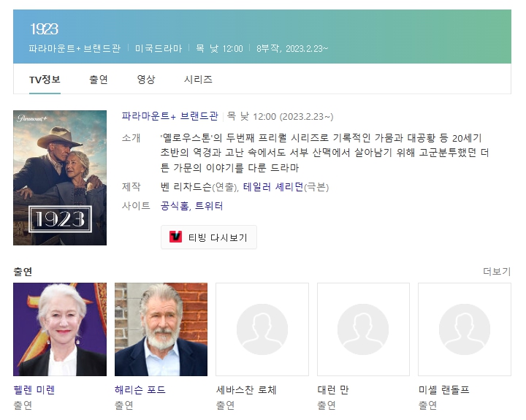Click writer 테일러 셰리던 link
This screenshot has height=420, width=526.
coord(272,187)
